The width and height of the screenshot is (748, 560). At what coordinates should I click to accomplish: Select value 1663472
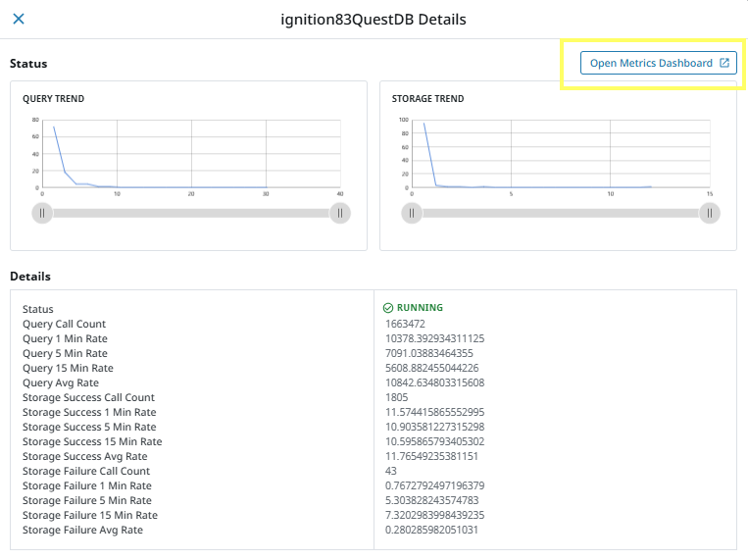[405, 325]
